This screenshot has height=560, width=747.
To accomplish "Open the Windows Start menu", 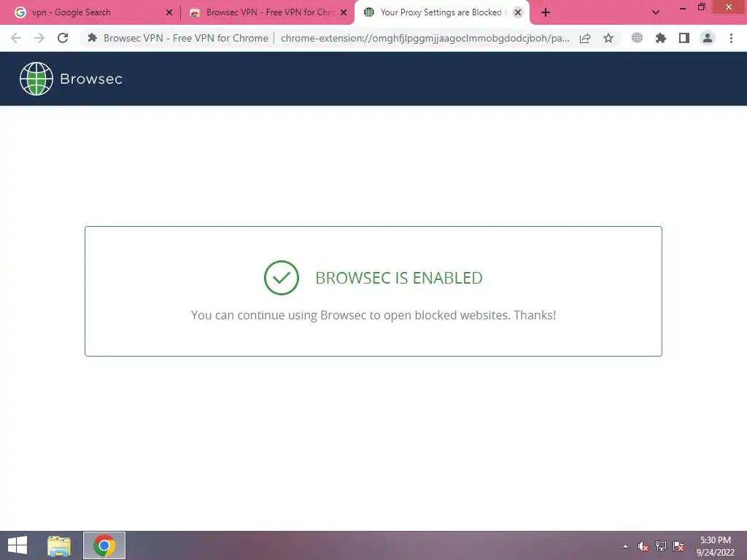I will 18,545.
